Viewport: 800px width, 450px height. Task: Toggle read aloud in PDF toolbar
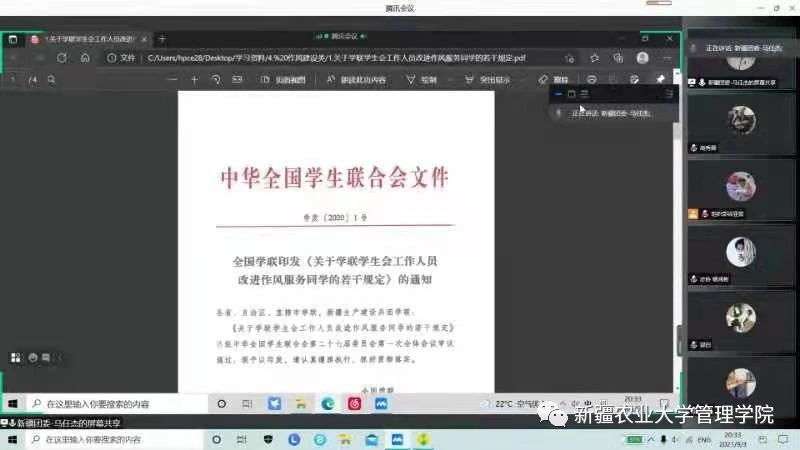click(x=348, y=79)
